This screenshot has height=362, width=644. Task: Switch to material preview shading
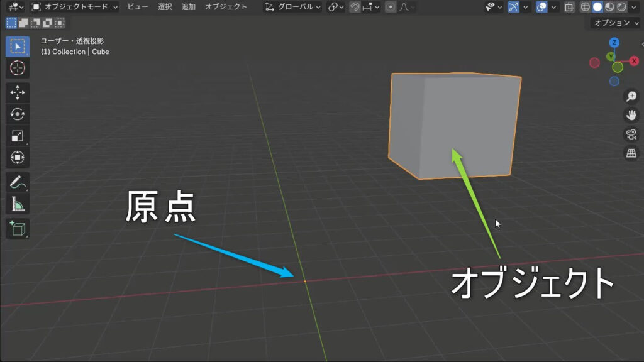609,7
